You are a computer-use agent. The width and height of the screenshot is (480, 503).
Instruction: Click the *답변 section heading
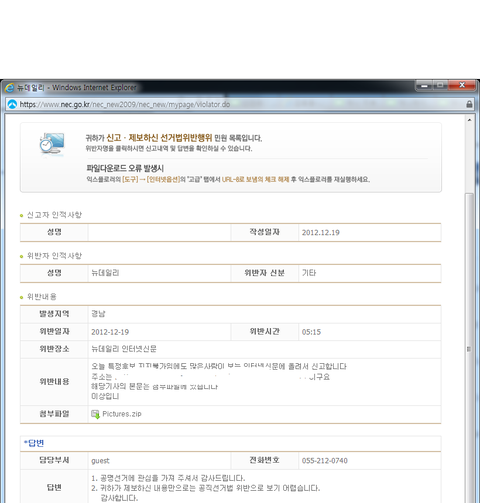(x=34, y=443)
